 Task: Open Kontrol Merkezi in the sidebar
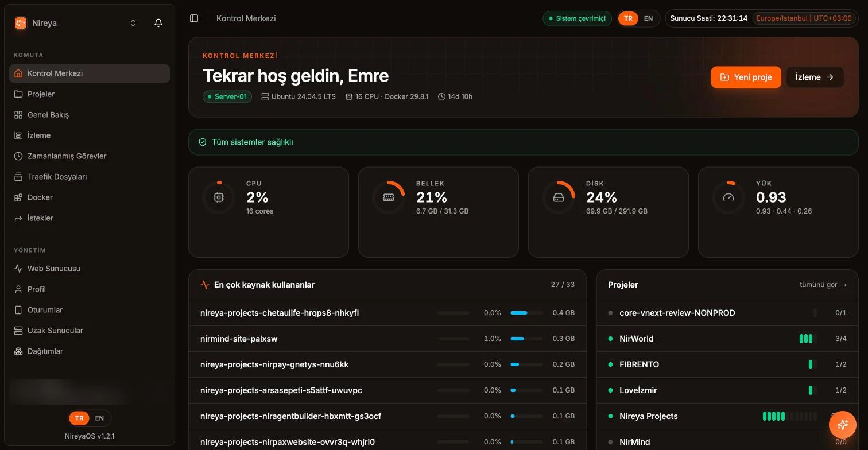tap(90, 73)
